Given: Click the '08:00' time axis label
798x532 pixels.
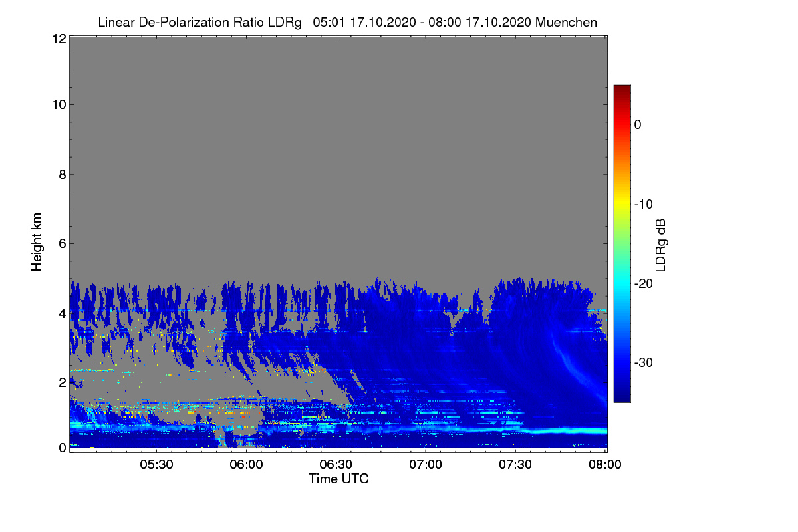Looking at the screenshot, I should 605,465.
